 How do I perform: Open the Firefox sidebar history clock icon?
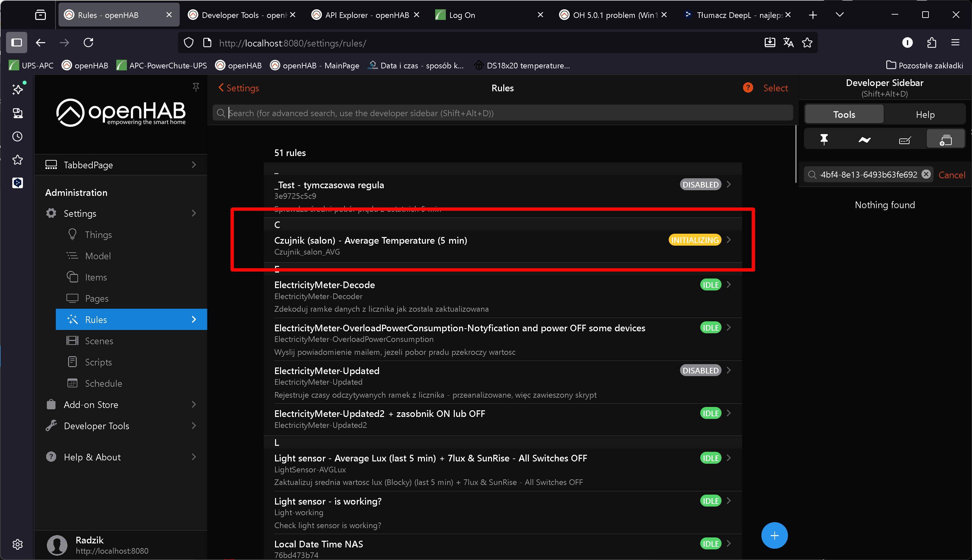click(x=17, y=136)
